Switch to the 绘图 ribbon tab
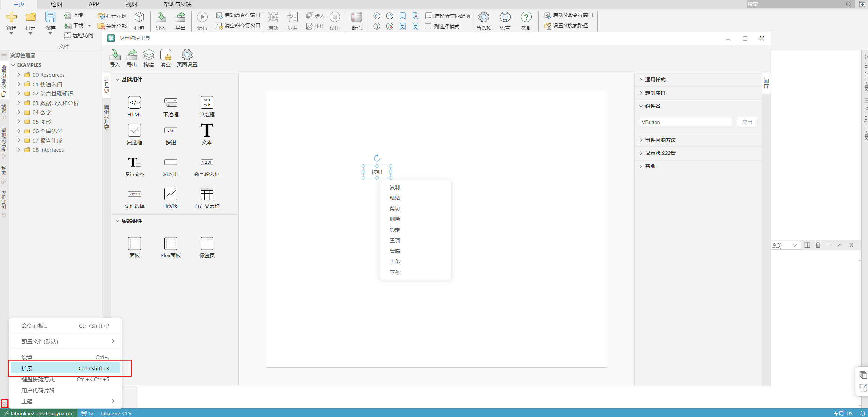Screen dimensions: 868x417 56,4
